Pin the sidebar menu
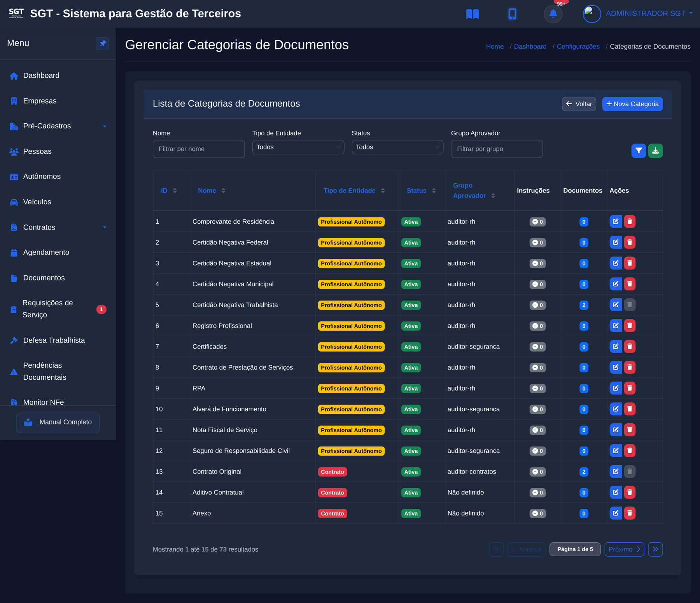The width and height of the screenshot is (700, 603). coord(103,43)
